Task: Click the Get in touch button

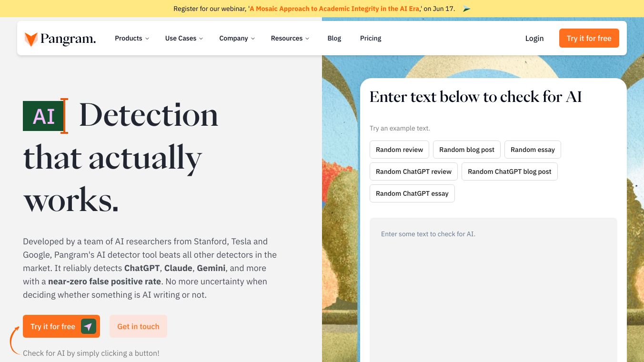Action: tap(138, 326)
